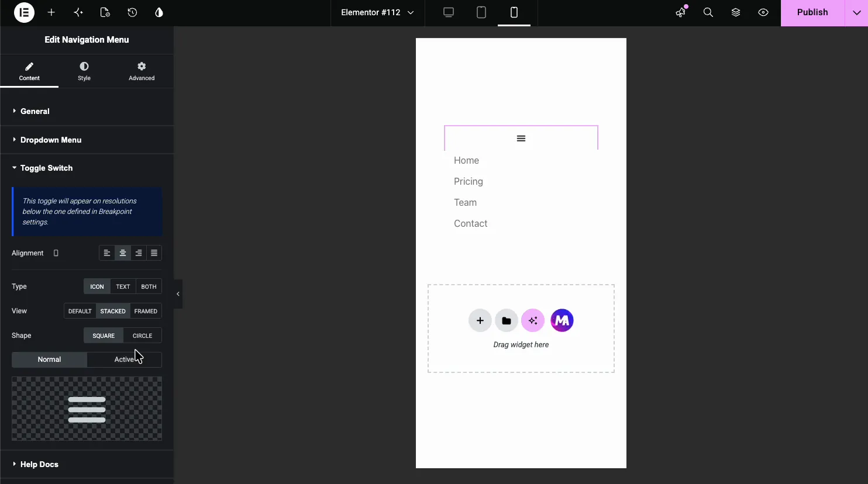Open the Elementor logo menu
868x484 pixels.
[24, 12]
